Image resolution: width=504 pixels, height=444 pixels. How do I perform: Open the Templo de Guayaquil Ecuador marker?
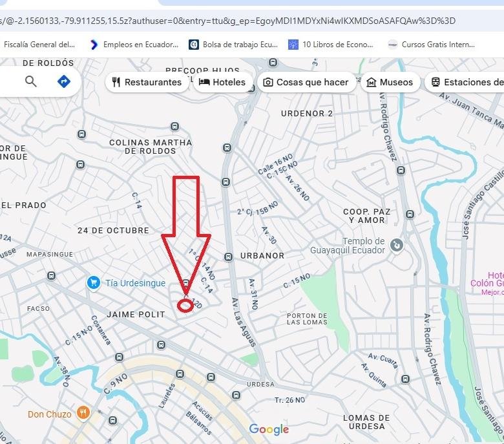tap(397, 246)
